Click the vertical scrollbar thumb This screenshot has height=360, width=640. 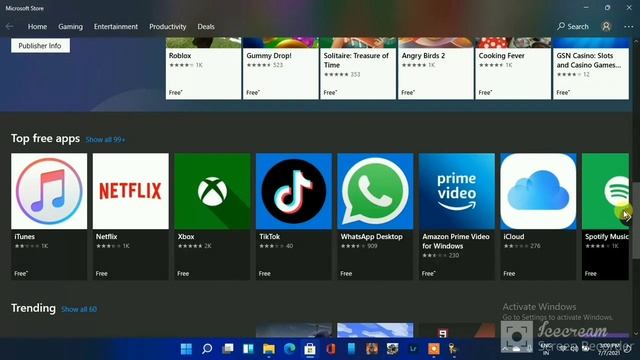pyautogui.click(x=636, y=220)
